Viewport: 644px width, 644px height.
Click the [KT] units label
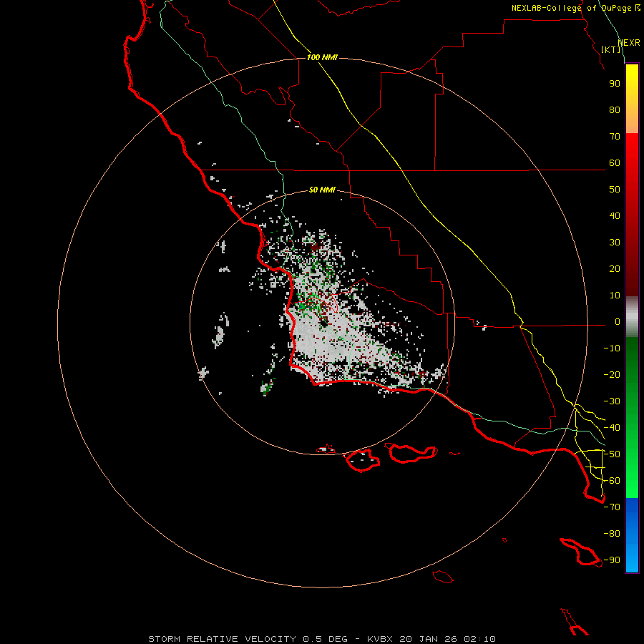(x=611, y=49)
